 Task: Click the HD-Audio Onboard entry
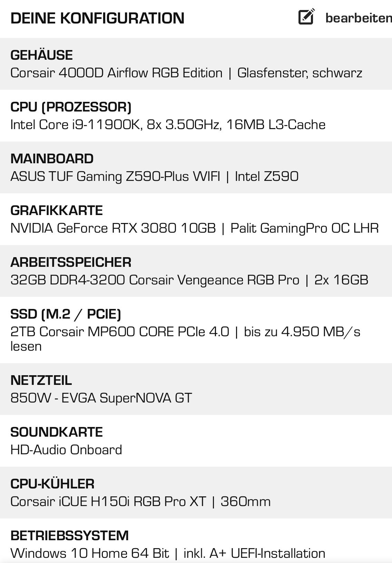pos(66,450)
